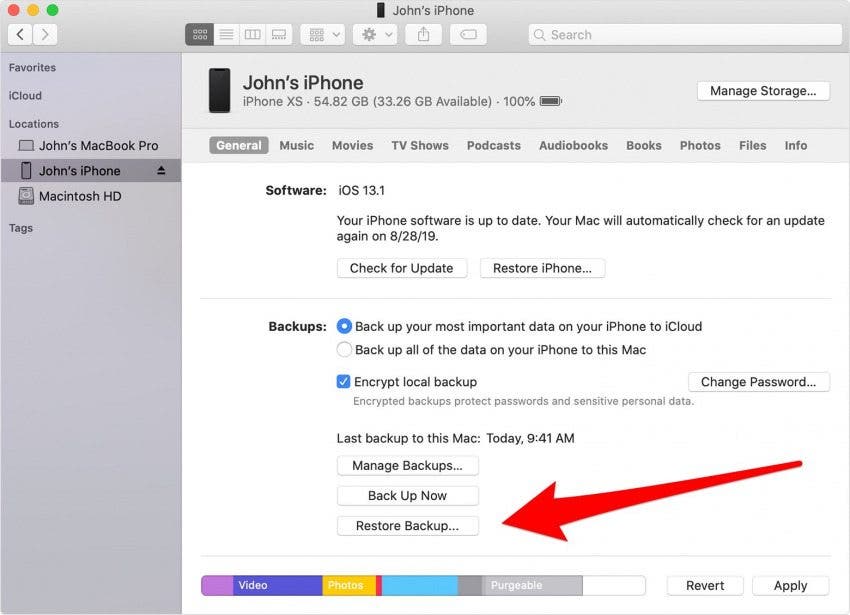Switch Finder to icon view
The width and height of the screenshot is (850, 615).
199,35
